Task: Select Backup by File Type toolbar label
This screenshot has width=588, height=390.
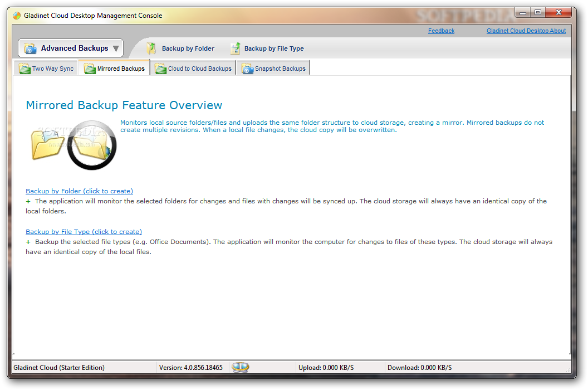Action: [274, 48]
